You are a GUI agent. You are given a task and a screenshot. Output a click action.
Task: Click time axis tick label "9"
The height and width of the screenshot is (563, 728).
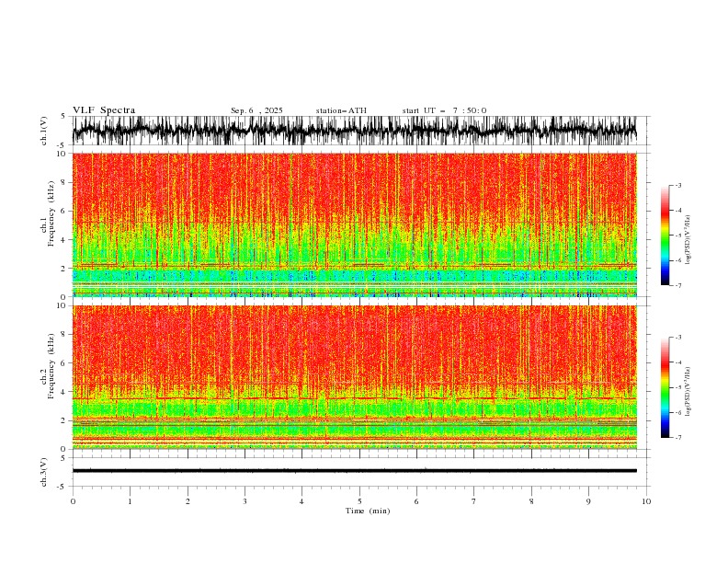(588, 501)
